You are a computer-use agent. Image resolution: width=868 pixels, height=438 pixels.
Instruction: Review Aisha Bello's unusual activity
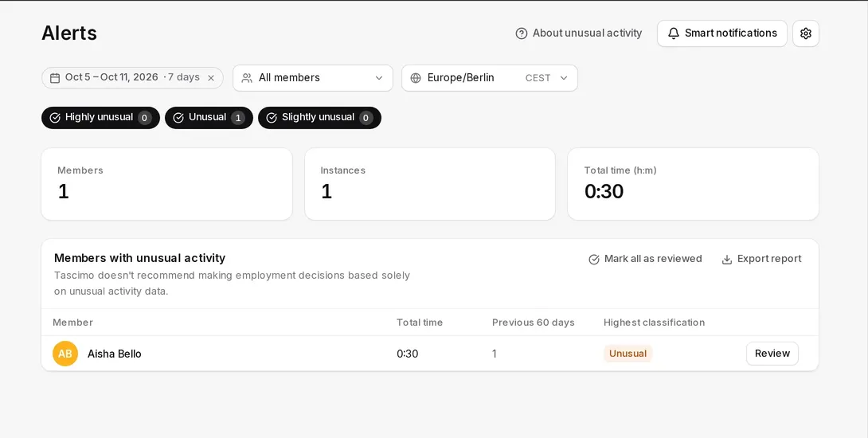click(x=772, y=354)
